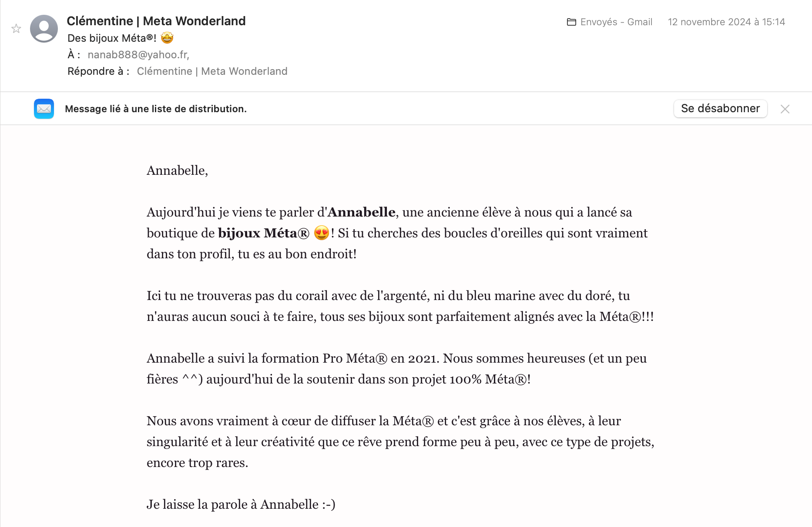Click the Annabelle greeting line

177,170
